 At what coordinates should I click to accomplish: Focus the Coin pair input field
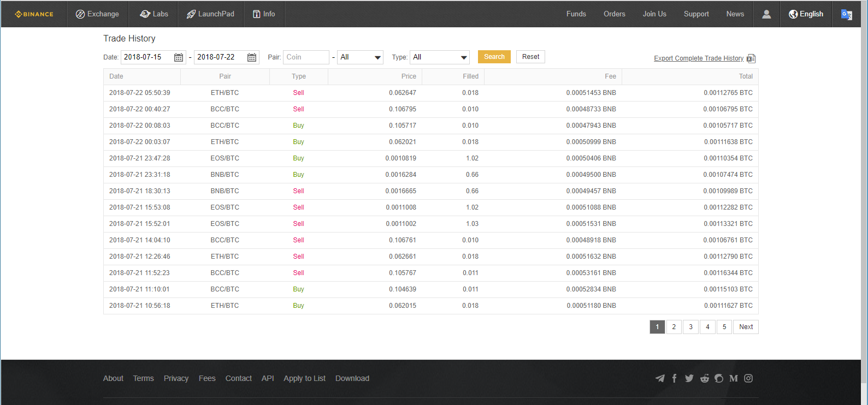tap(306, 57)
